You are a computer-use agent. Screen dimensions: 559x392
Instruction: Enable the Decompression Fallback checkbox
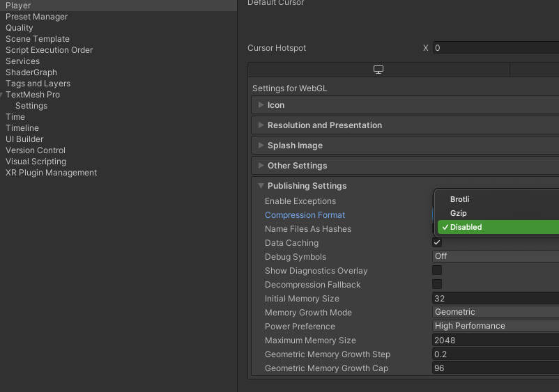point(437,284)
